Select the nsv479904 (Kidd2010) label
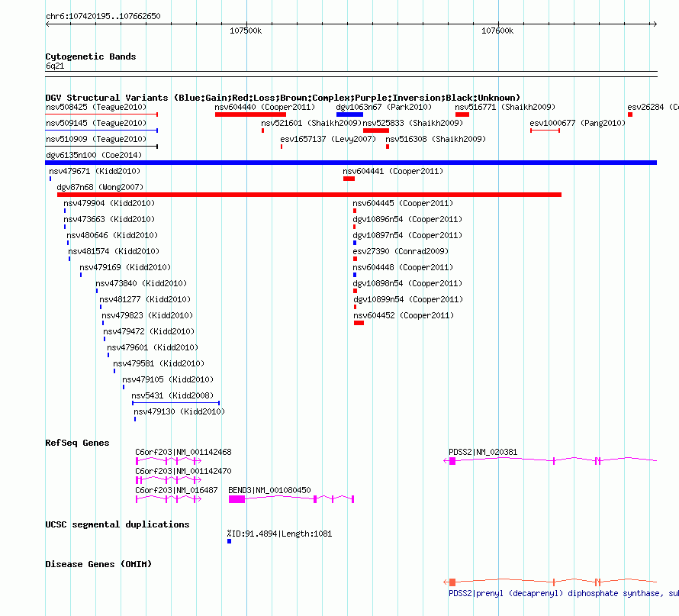The image size is (679, 616). pyautogui.click(x=109, y=203)
